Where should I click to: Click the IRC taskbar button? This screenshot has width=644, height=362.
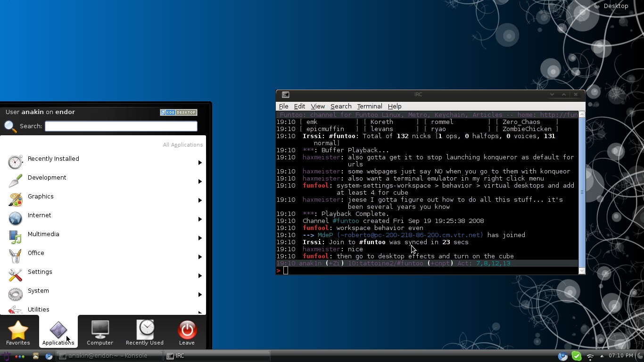click(x=217, y=356)
